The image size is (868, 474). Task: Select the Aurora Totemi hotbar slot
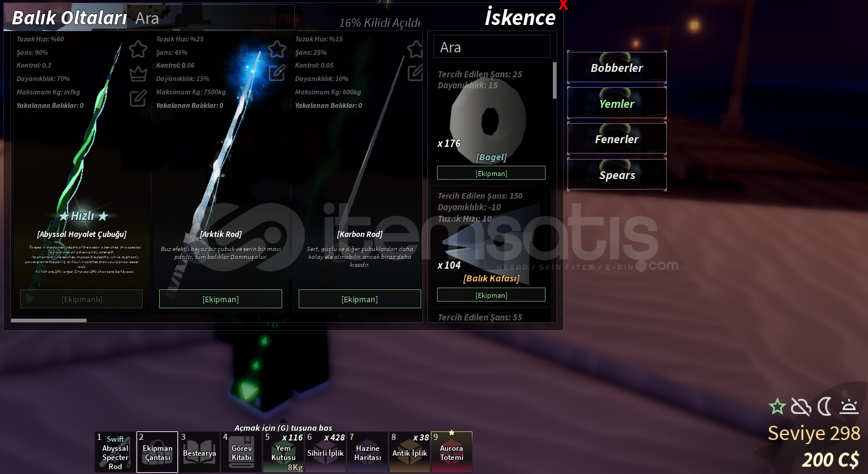452,452
